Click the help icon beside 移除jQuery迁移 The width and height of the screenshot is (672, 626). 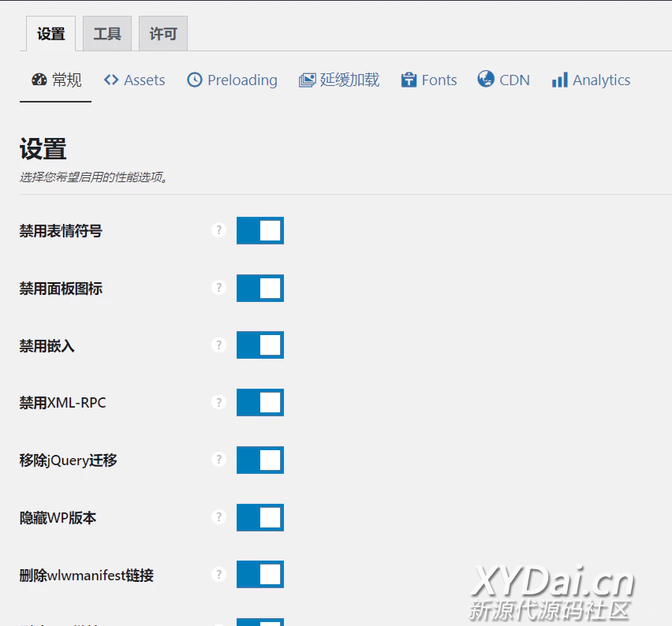(219, 460)
